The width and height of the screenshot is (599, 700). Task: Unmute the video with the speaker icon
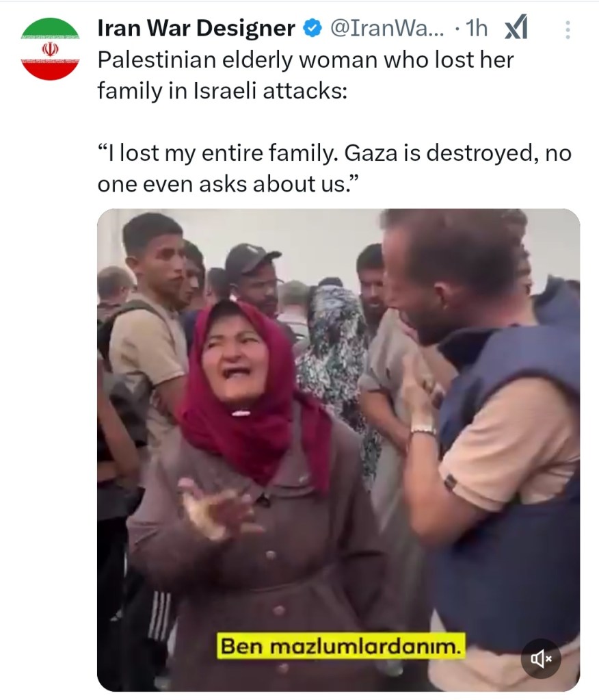[541, 658]
